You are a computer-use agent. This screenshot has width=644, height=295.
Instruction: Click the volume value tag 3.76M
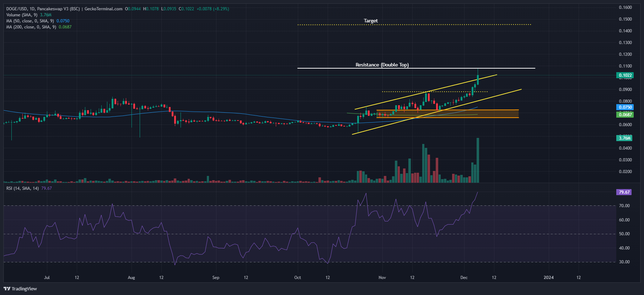(x=624, y=138)
